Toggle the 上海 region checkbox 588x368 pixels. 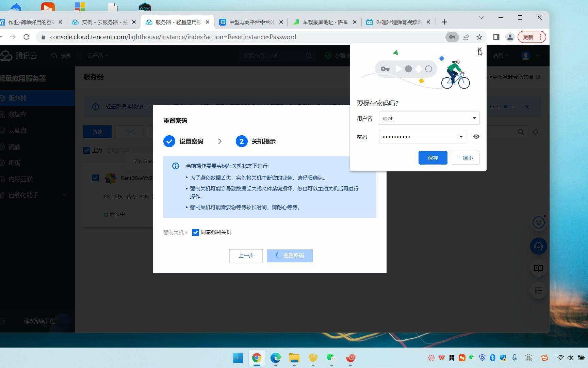pyautogui.click(x=87, y=150)
